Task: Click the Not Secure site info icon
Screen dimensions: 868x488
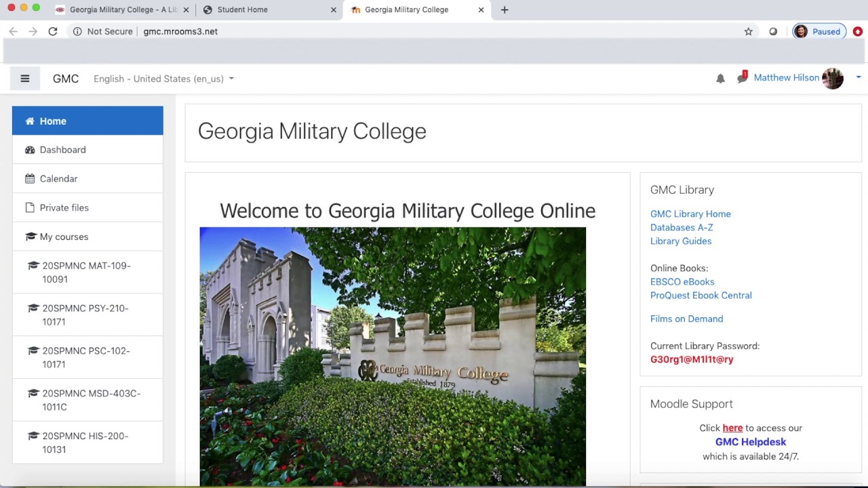Action: click(x=77, y=31)
